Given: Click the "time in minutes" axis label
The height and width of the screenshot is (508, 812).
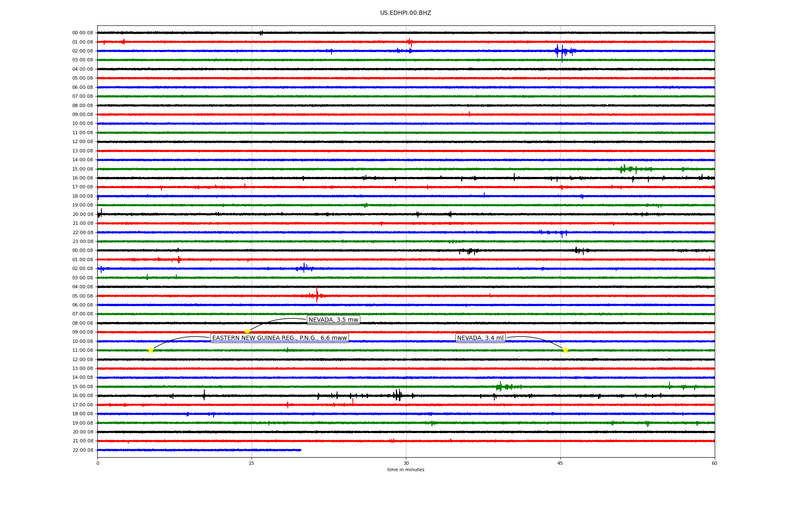Looking at the screenshot, I should click(405, 470).
